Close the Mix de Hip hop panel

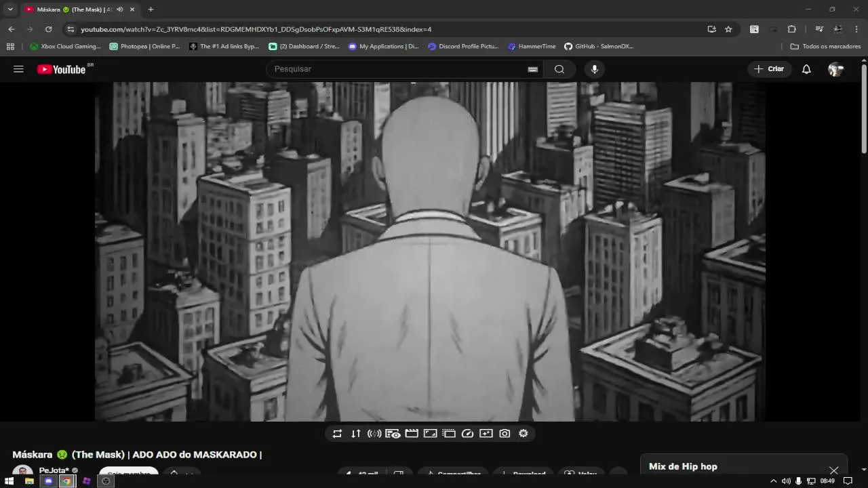(x=833, y=470)
